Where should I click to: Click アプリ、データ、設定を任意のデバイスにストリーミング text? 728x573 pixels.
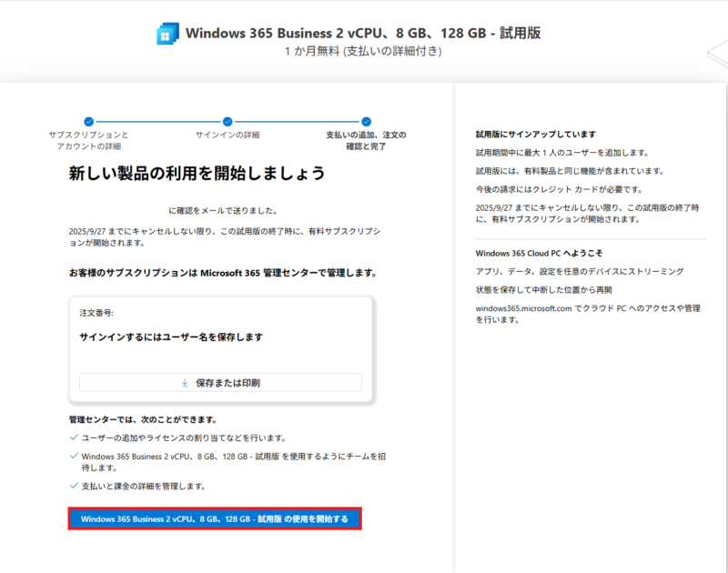click(580, 271)
